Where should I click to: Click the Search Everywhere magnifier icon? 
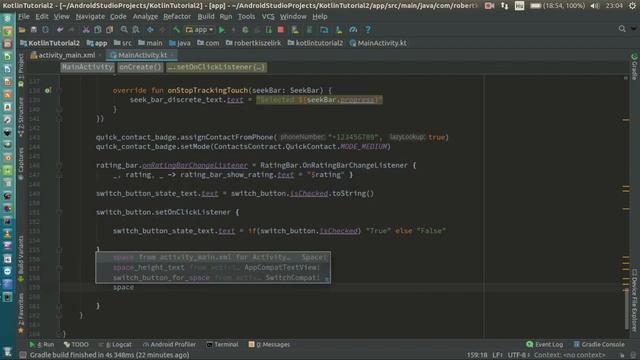(x=622, y=29)
